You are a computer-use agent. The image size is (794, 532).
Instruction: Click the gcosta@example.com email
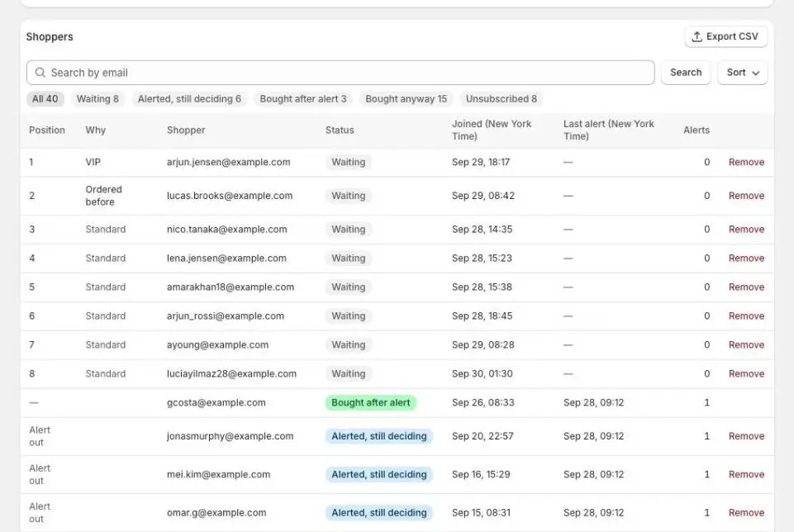[216, 402]
